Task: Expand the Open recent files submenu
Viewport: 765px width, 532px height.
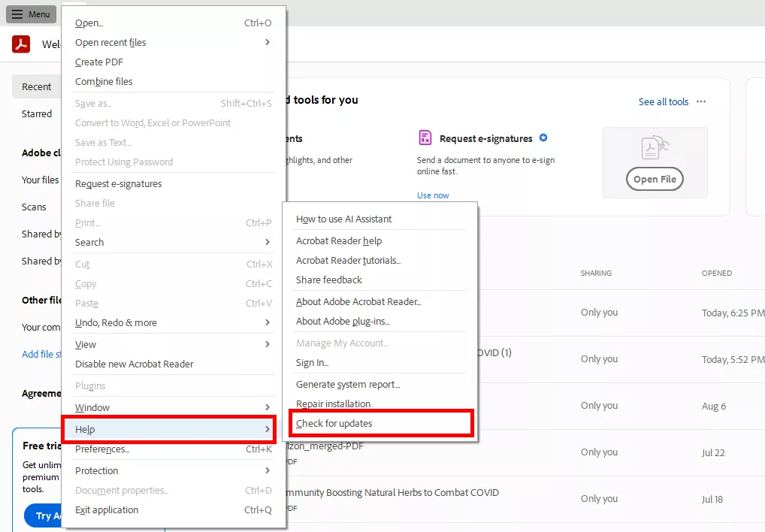Action: coord(268,42)
